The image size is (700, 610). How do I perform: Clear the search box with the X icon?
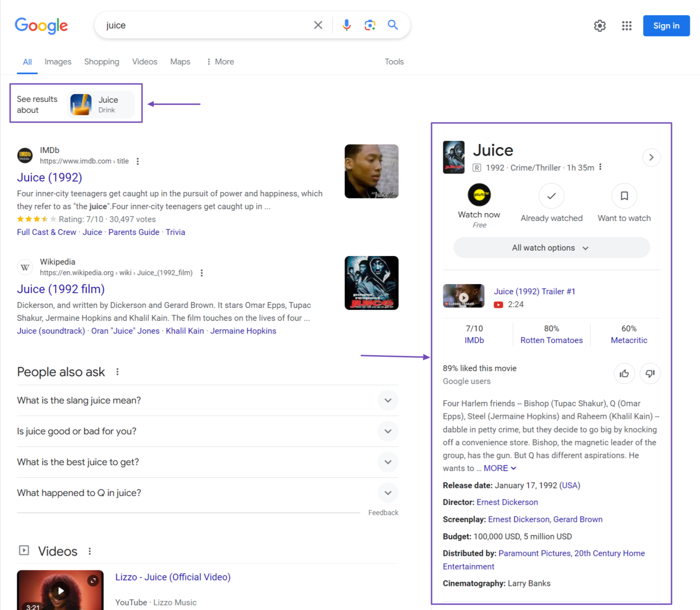click(x=318, y=25)
